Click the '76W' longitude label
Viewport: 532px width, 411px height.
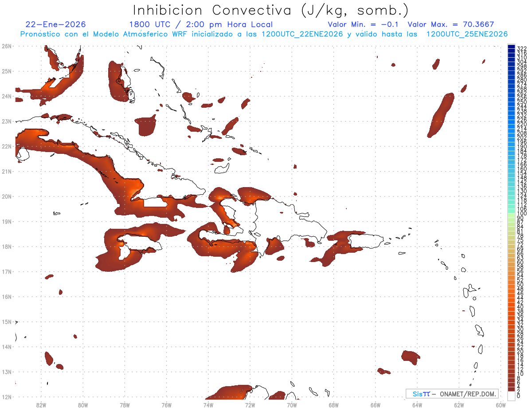coord(166,404)
